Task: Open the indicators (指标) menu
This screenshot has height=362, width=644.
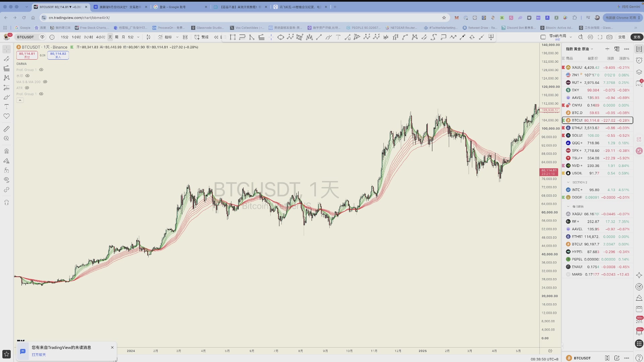Action: click(165, 37)
